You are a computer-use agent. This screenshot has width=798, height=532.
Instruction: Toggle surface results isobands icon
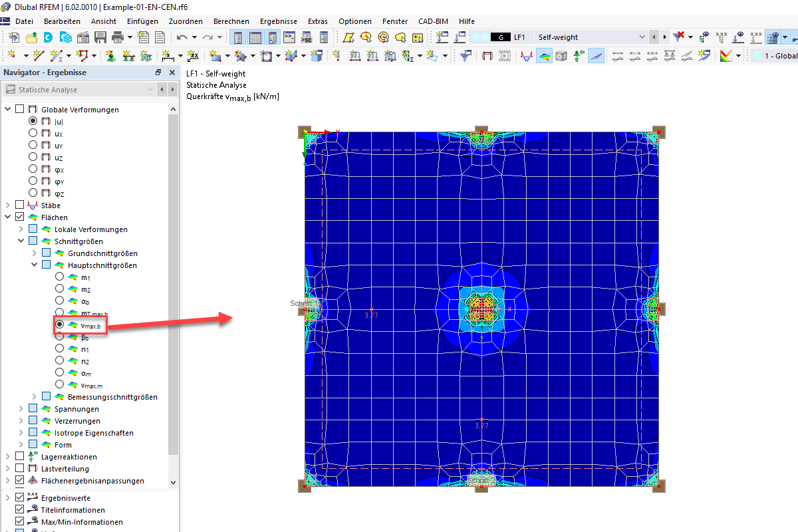coord(544,57)
